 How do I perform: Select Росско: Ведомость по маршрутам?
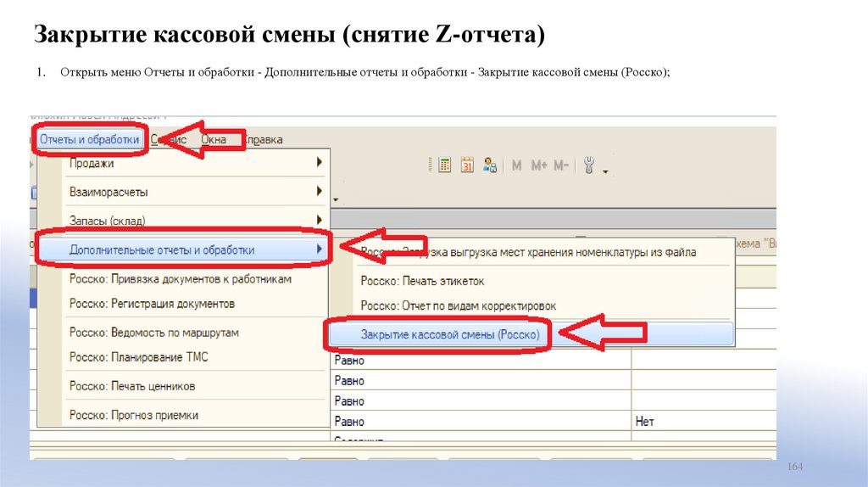[x=183, y=333]
